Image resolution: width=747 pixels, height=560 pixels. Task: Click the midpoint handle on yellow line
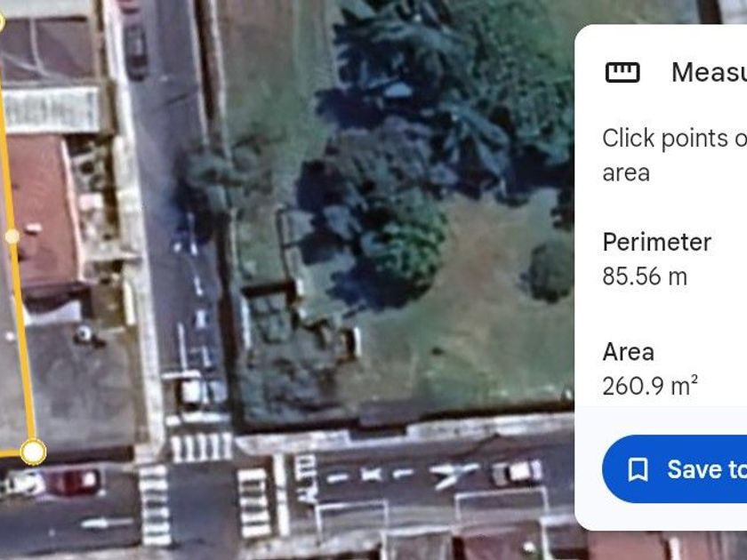(12, 236)
